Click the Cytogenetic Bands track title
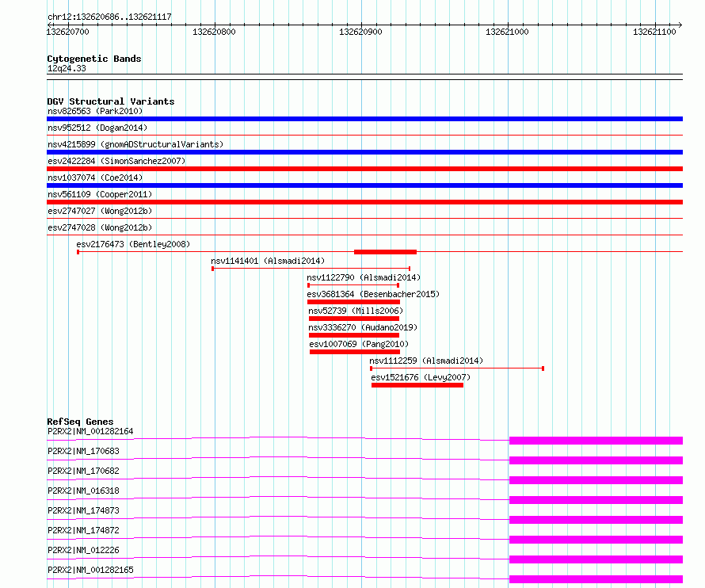705x588 pixels. [x=94, y=59]
